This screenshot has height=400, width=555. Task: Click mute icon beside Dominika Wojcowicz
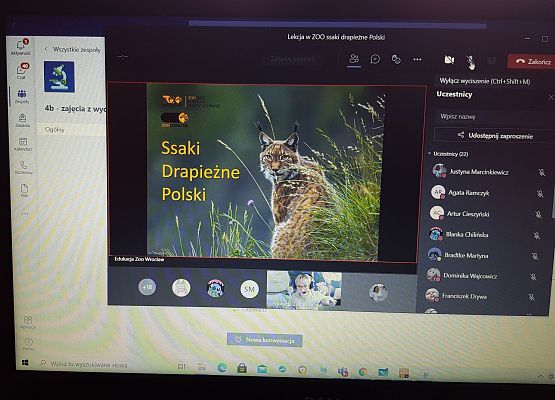[x=533, y=277]
